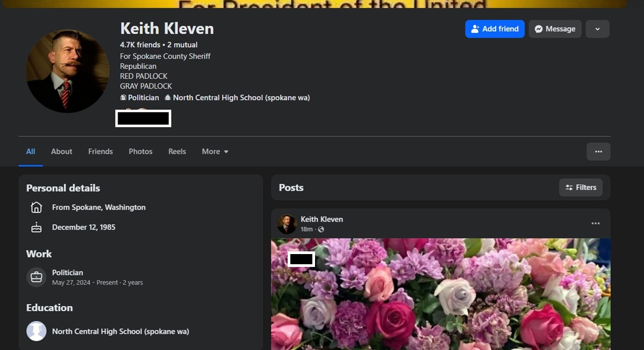
Task: Click the 18m post timestamp
Action: tap(306, 229)
